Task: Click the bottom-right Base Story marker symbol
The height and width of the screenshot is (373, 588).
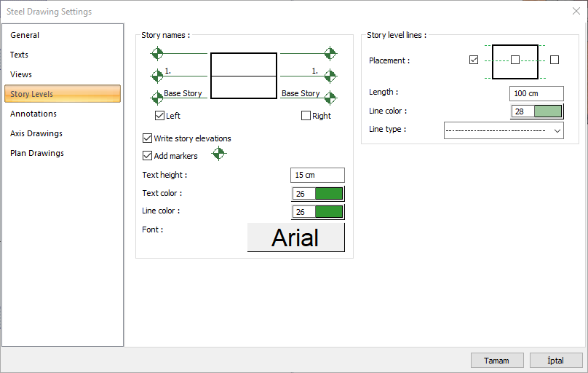Action: pyautogui.click(x=330, y=98)
